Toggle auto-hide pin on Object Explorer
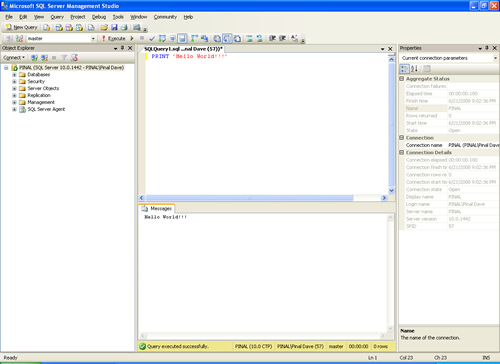 (123, 48)
